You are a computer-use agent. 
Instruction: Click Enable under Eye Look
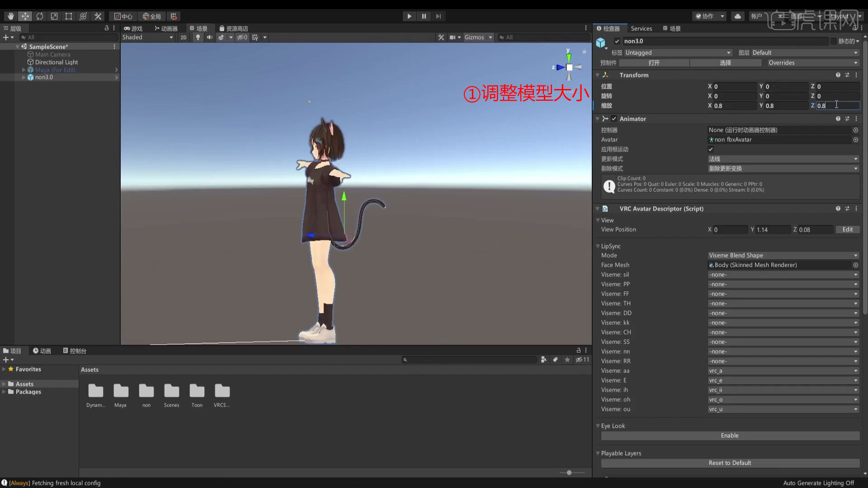click(x=729, y=436)
